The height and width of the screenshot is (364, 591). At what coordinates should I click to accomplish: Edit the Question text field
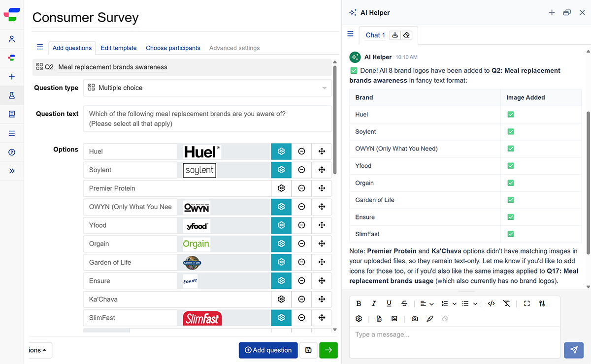click(x=207, y=119)
